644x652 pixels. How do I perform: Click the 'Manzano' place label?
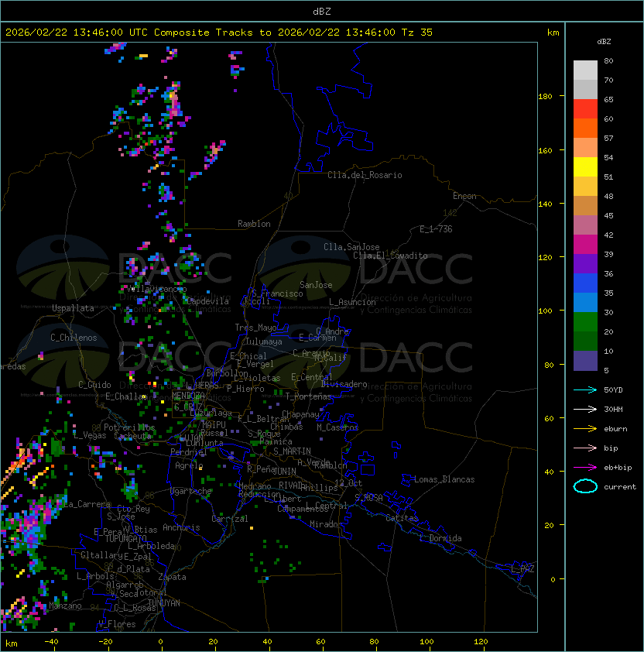coord(65,606)
